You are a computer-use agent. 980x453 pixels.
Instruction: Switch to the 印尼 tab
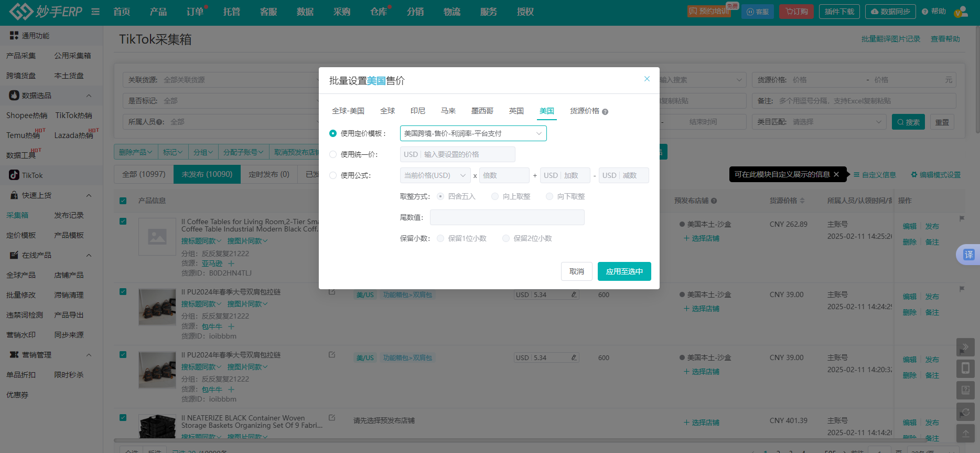pos(418,111)
